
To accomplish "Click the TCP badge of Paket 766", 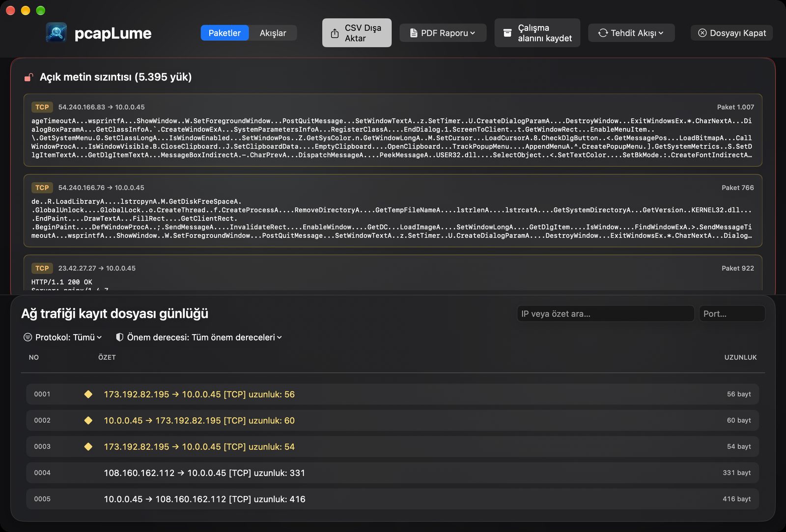I will click(42, 188).
